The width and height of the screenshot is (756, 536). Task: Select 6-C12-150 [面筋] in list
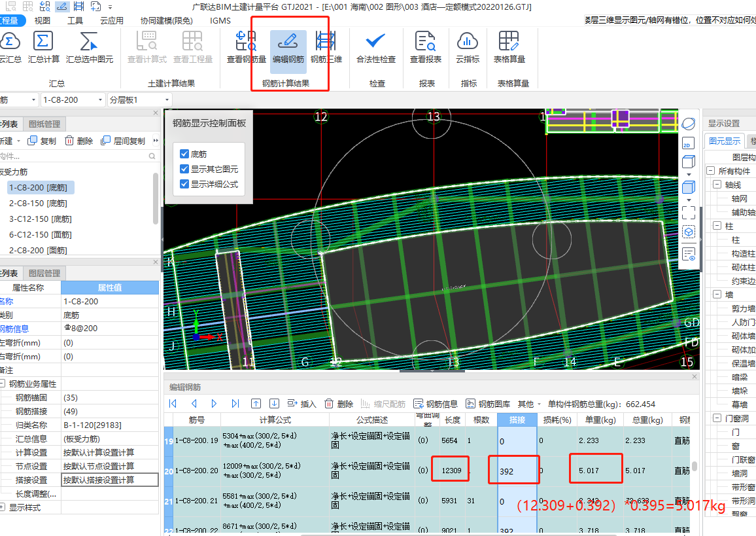point(41,234)
